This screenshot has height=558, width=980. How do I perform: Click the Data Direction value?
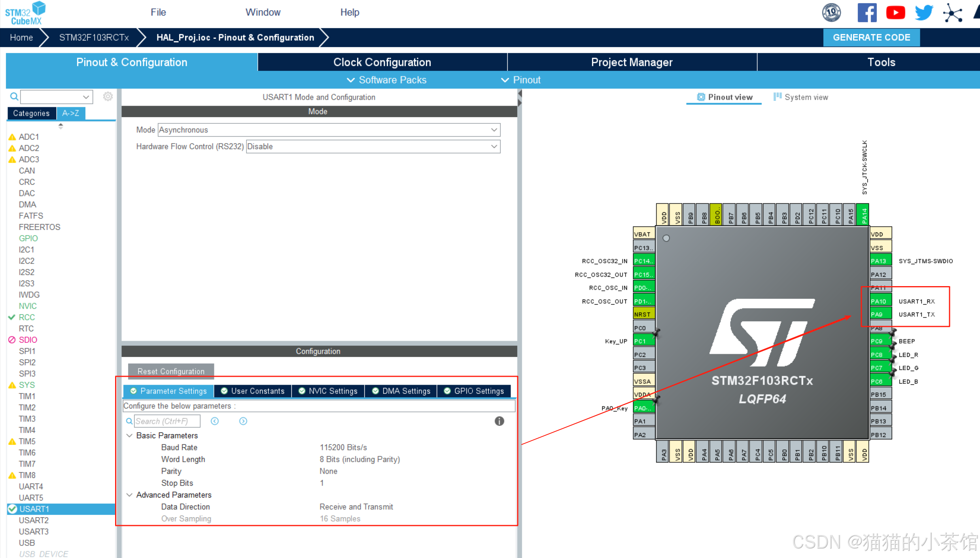tap(356, 507)
